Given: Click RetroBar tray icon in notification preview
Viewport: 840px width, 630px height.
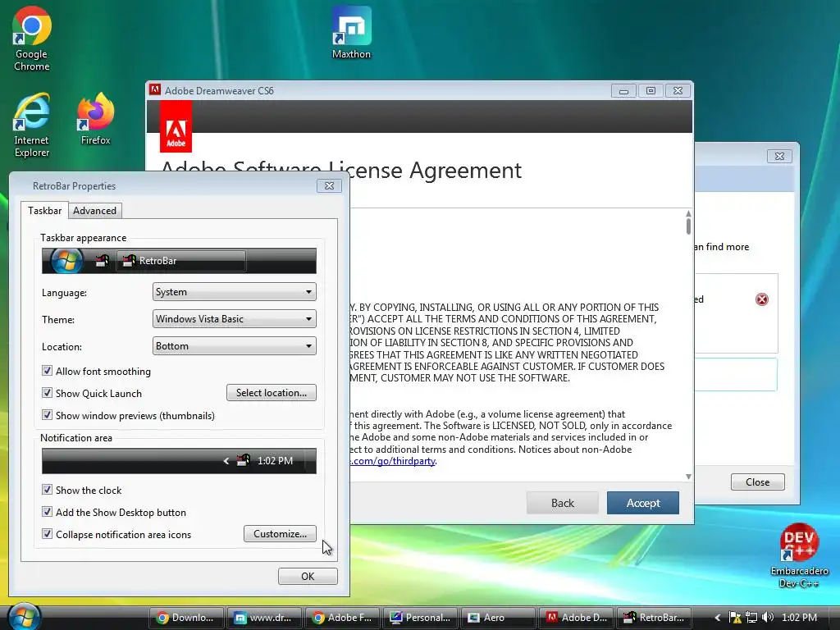Looking at the screenshot, I should tap(243, 461).
